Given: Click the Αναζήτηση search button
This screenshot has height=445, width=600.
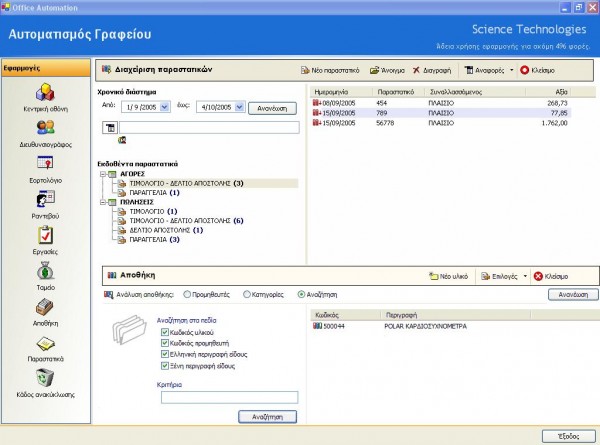Looking at the screenshot, I should pyautogui.click(x=267, y=417).
